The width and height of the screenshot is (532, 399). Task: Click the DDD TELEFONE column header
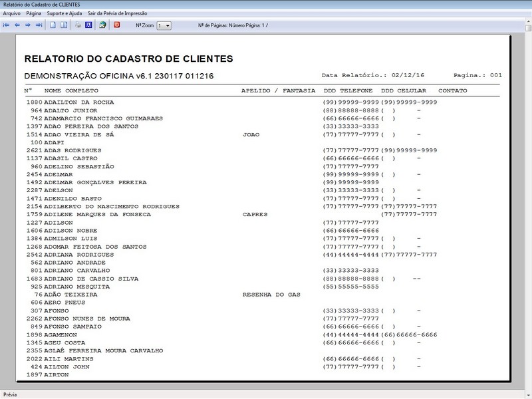point(348,90)
